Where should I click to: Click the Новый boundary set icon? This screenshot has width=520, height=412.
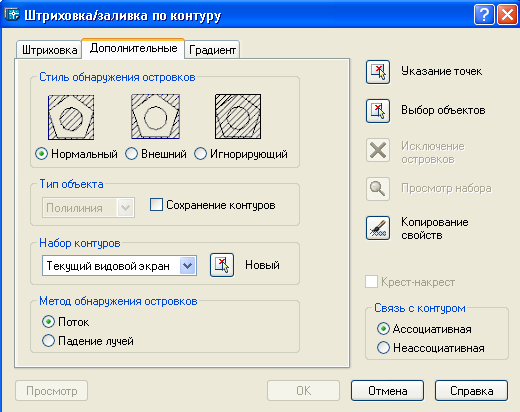[222, 265]
